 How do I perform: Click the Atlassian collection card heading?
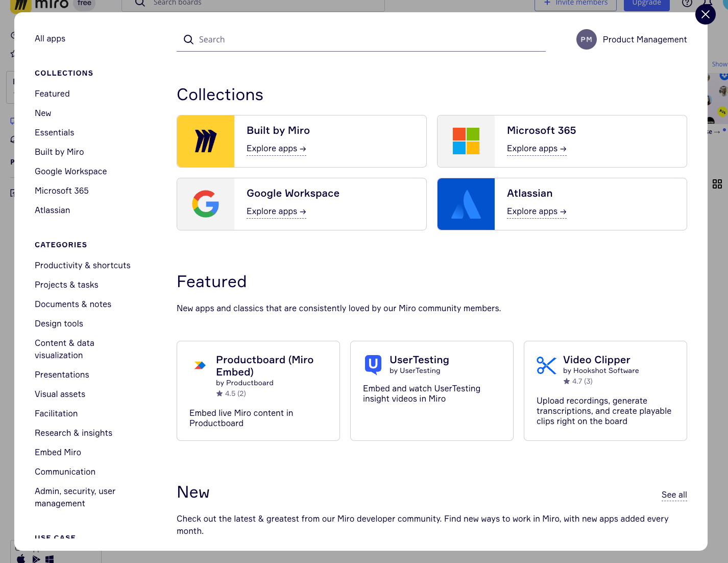click(529, 193)
